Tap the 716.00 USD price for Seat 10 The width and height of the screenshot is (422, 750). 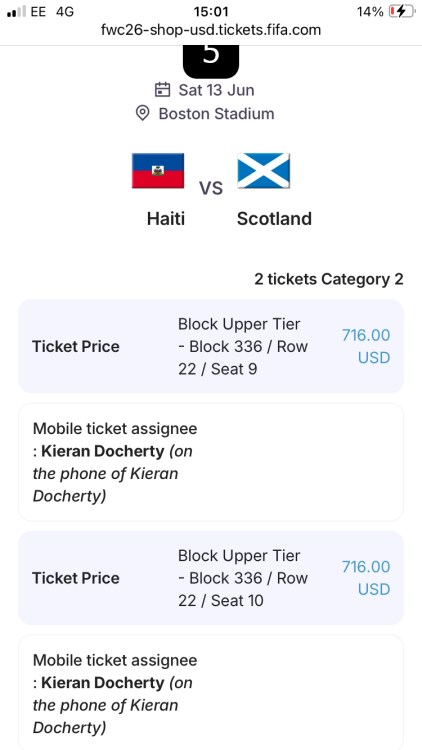click(366, 578)
